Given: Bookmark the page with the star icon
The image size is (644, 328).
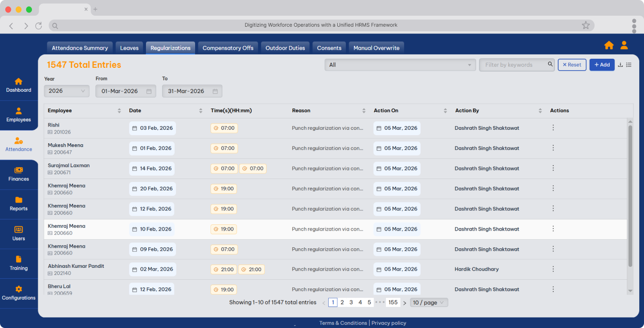Looking at the screenshot, I should click(x=585, y=25).
